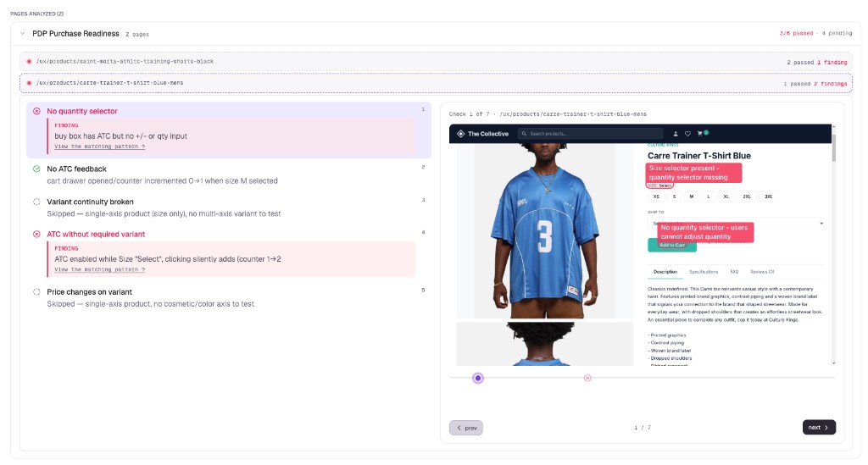Click the failed icon next to No quantity selector

coord(36,111)
